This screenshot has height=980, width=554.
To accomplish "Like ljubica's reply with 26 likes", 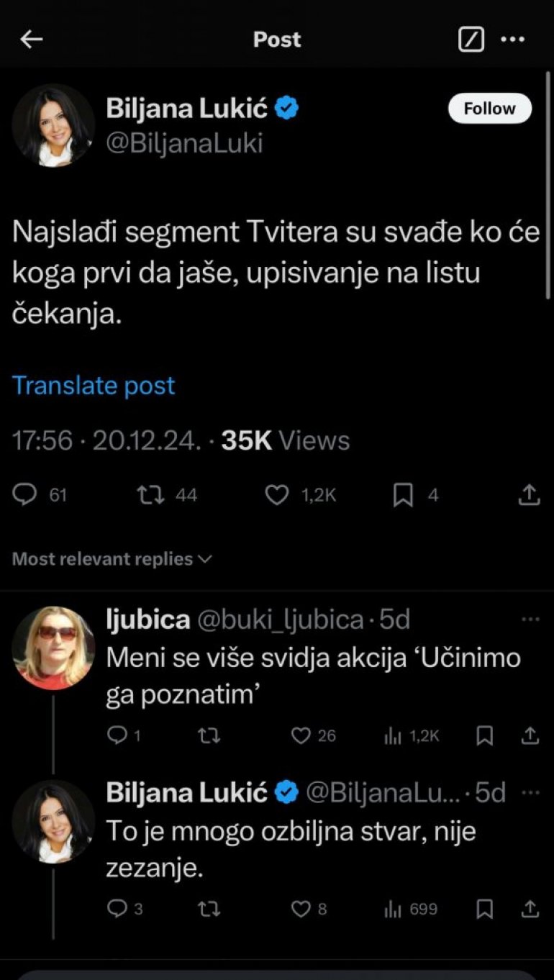I will (301, 735).
